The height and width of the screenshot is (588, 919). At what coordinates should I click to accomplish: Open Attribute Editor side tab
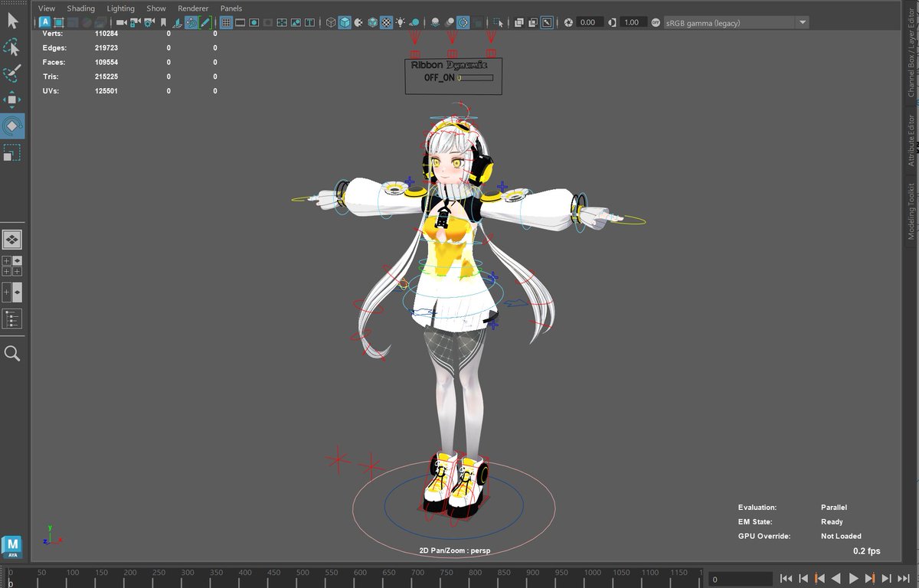(x=911, y=141)
